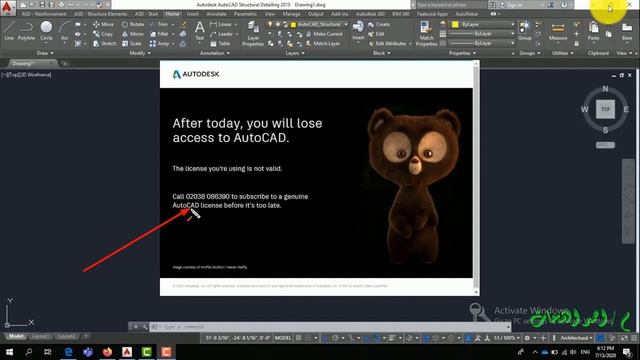Expand the Draw panel
The image size is (640, 360).
45,53
